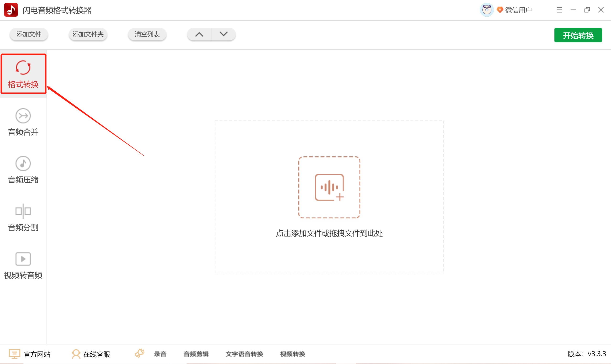Click the app logo in title bar
This screenshot has width=611, height=364.
click(11, 10)
